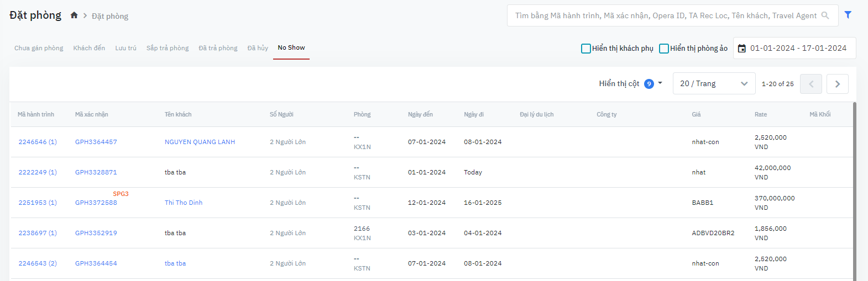Go to the previous page arrow
The width and height of the screenshot is (868, 281).
click(x=811, y=84)
